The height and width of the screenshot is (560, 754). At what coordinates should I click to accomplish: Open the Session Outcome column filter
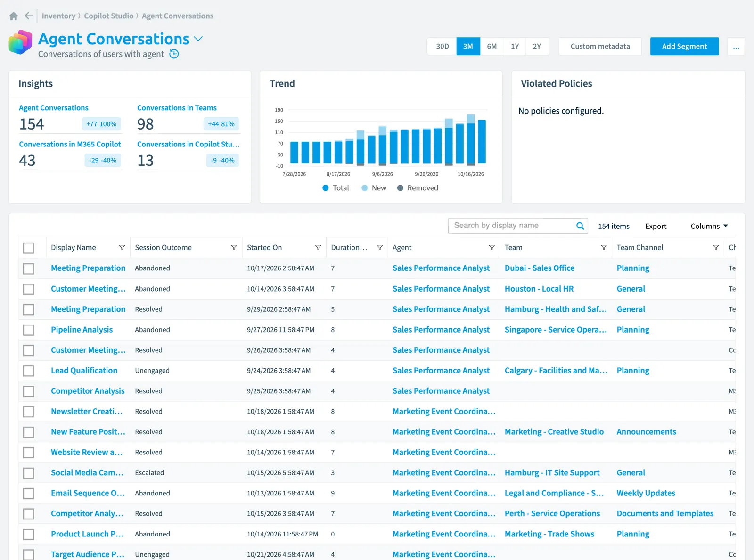tap(234, 248)
